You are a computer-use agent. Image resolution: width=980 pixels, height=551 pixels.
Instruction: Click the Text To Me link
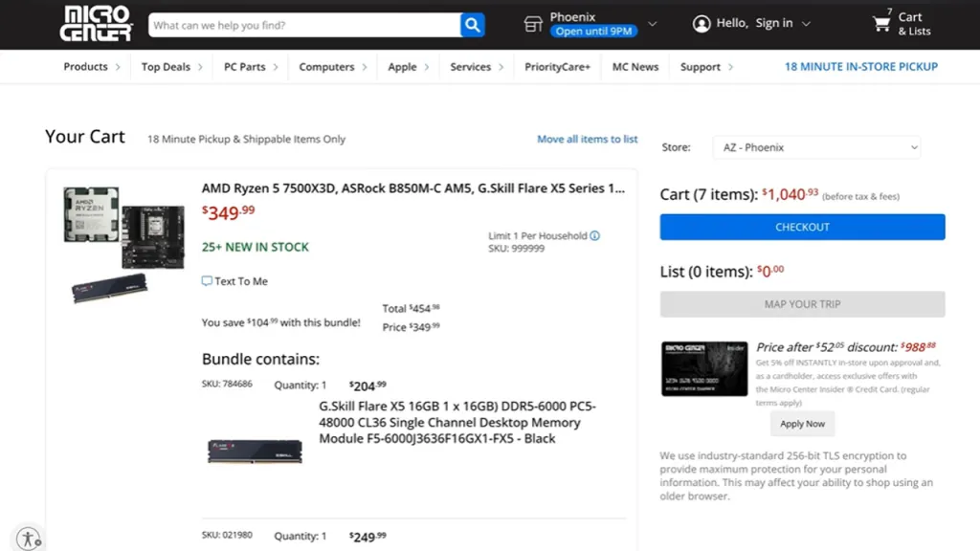pyautogui.click(x=240, y=281)
